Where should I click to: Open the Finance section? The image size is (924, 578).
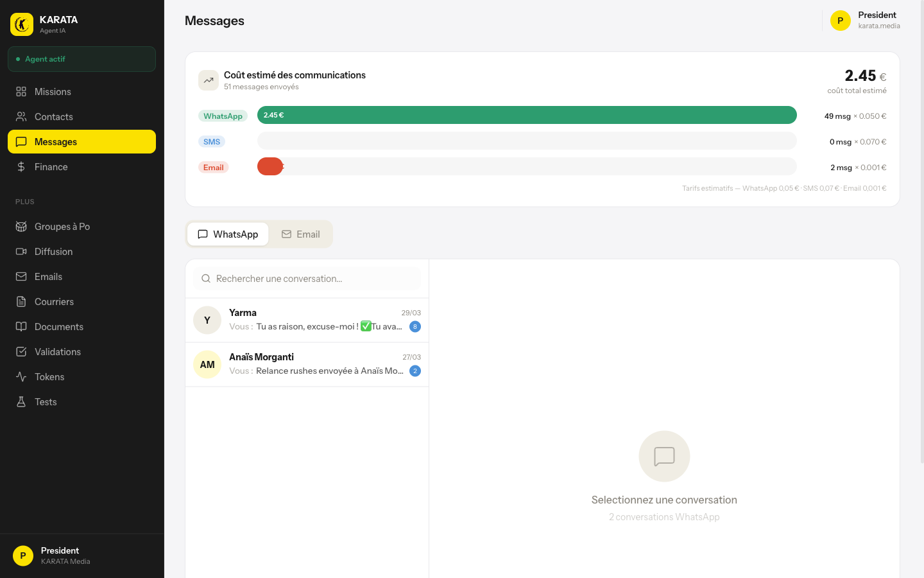pyautogui.click(x=81, y=167)
